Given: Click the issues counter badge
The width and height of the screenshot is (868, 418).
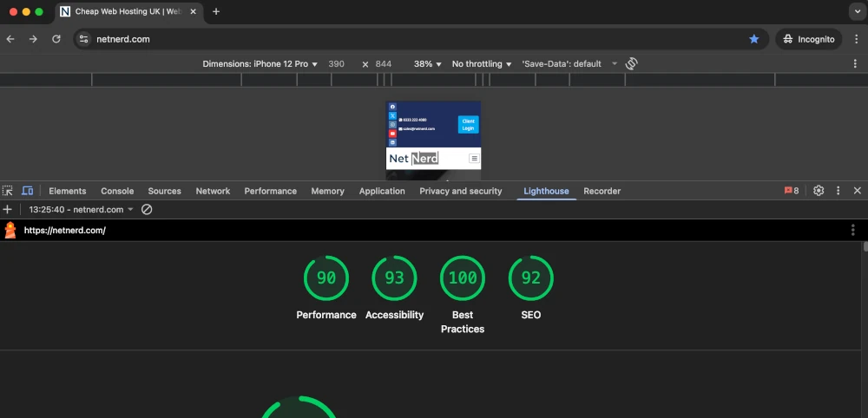Looking at the screenshot, I should 792,191.
